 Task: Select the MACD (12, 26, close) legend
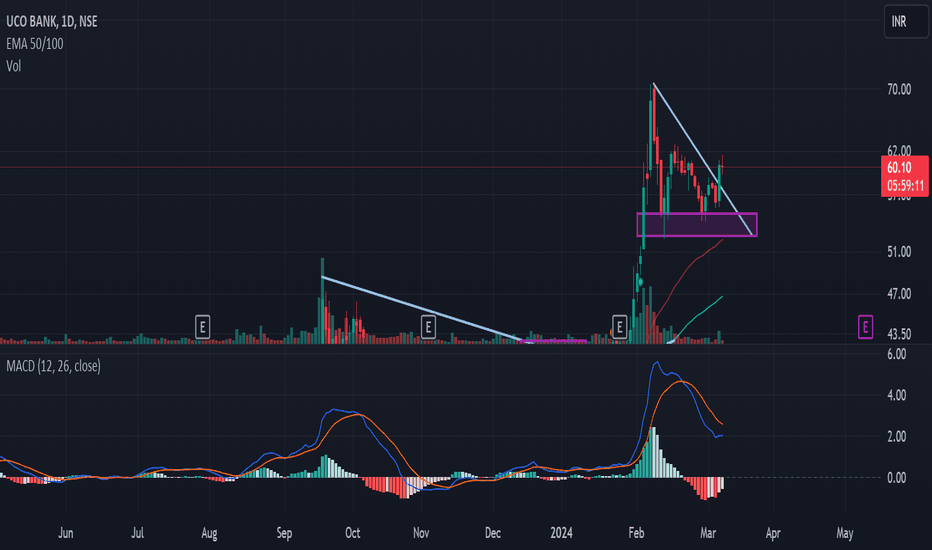53,366
